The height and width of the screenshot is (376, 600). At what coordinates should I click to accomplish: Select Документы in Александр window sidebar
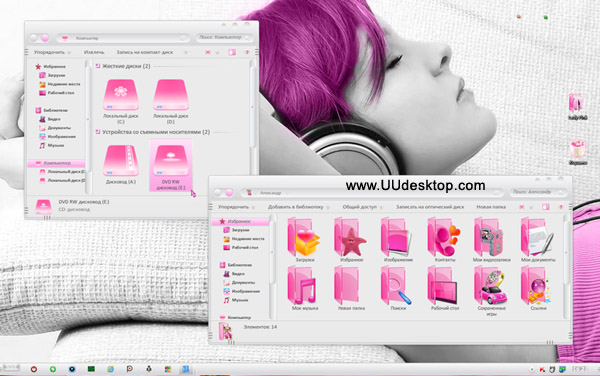(239, 283)
